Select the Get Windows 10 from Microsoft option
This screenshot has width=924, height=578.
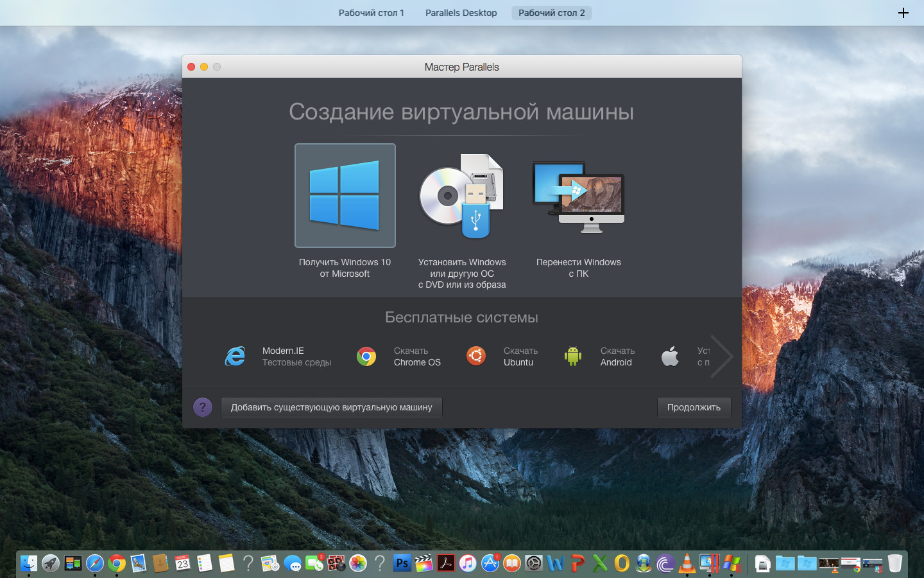pyautogui.click(x=345, y=196)
